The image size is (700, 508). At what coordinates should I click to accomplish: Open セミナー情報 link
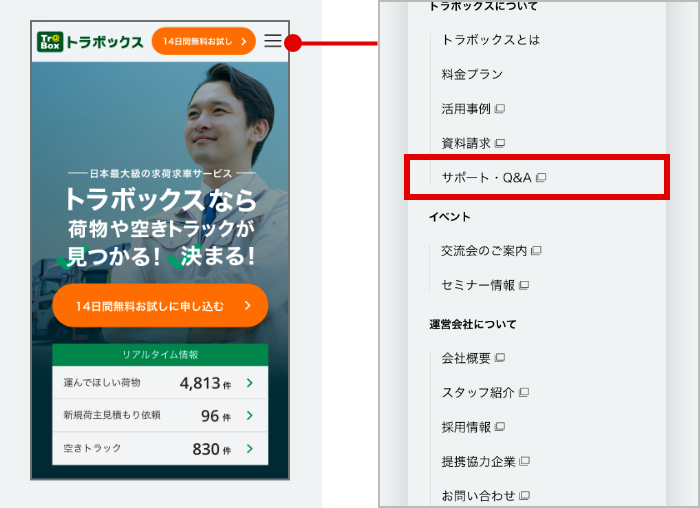[x=485, y=285]
